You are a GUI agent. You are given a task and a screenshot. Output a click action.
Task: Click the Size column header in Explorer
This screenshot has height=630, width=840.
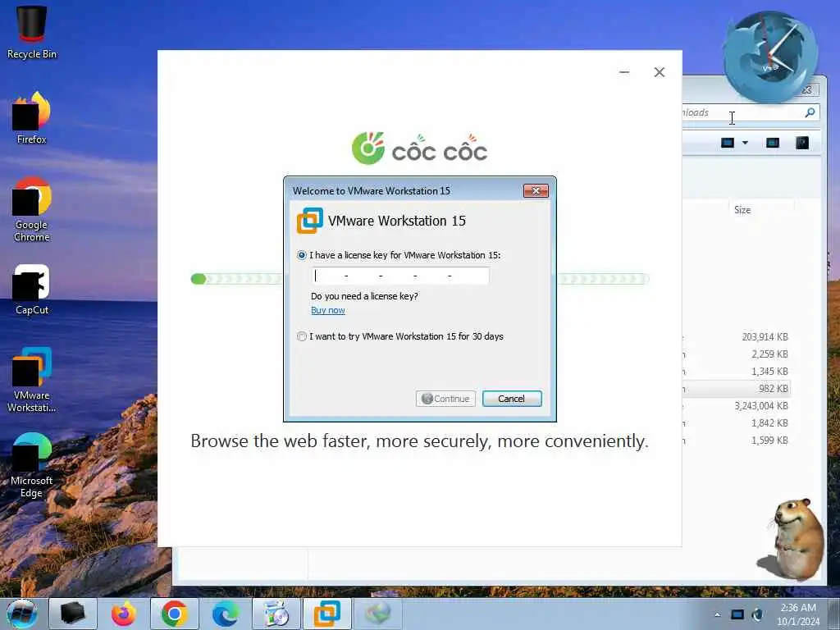742,210
